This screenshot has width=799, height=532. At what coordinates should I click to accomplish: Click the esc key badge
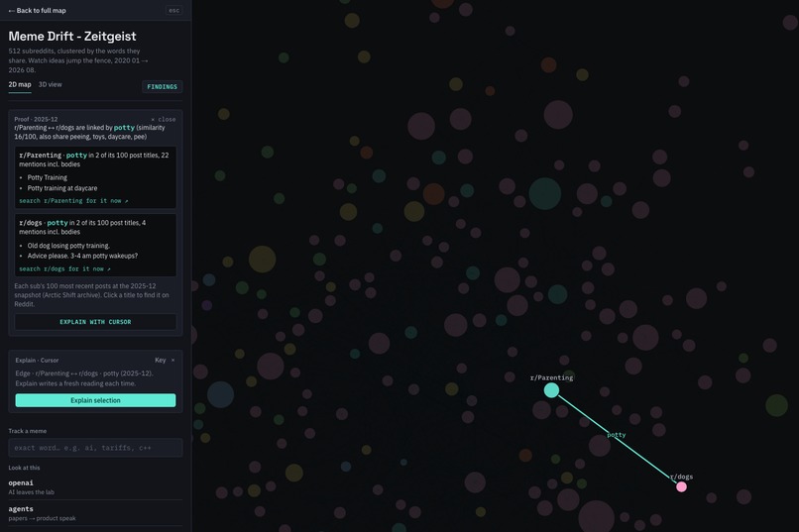(x=173, y=10)
